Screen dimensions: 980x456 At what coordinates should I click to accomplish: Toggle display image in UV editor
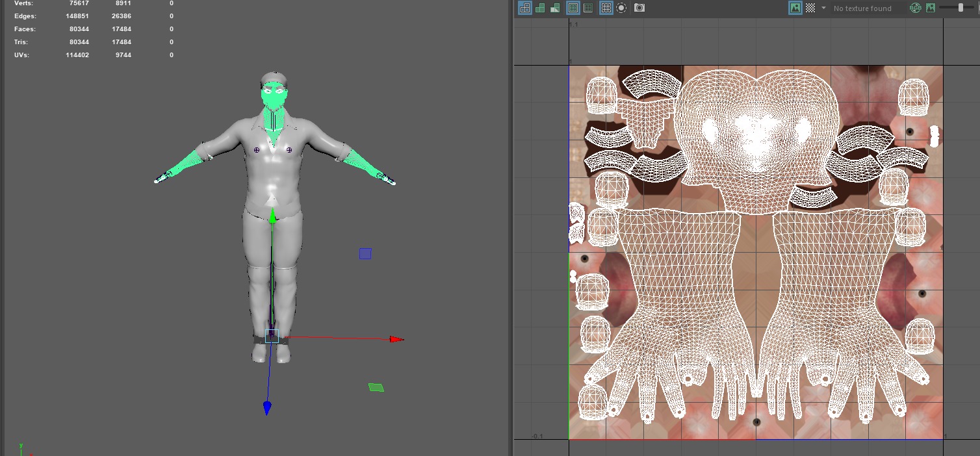[795, 8]
